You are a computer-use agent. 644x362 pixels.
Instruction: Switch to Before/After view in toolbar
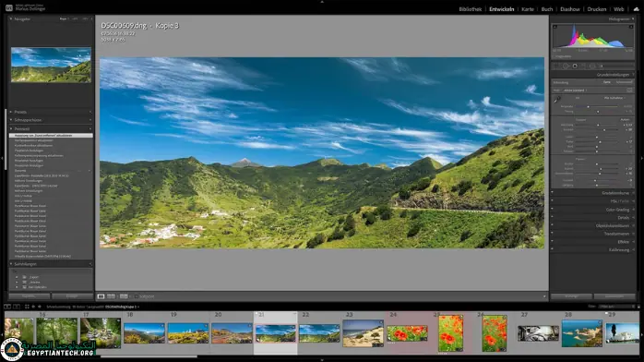tap(124, 296)
